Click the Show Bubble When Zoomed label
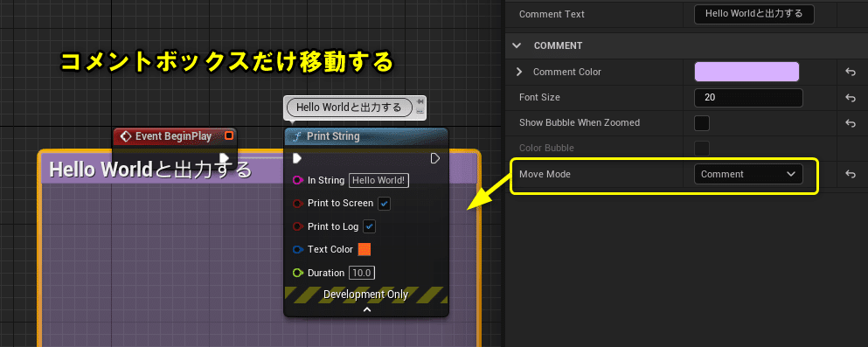This screenshot has height=347, width=868. click(580, 123)
